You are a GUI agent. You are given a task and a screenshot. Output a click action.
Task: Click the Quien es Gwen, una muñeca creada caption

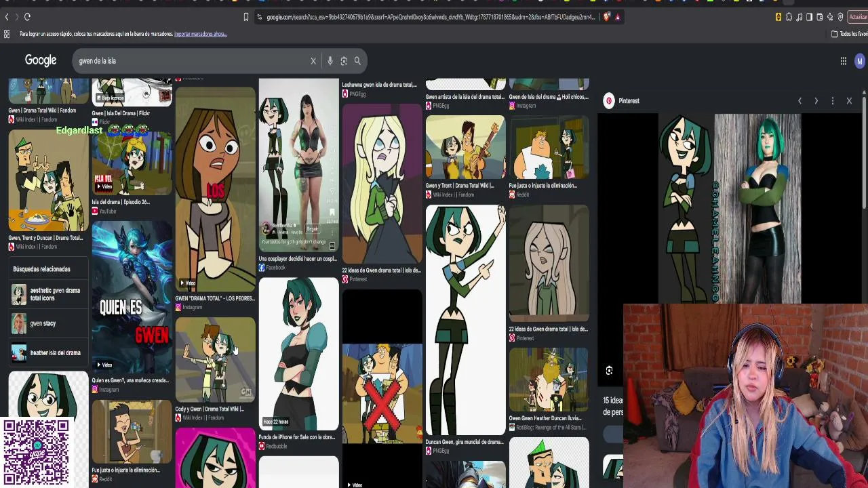[130, 380]
